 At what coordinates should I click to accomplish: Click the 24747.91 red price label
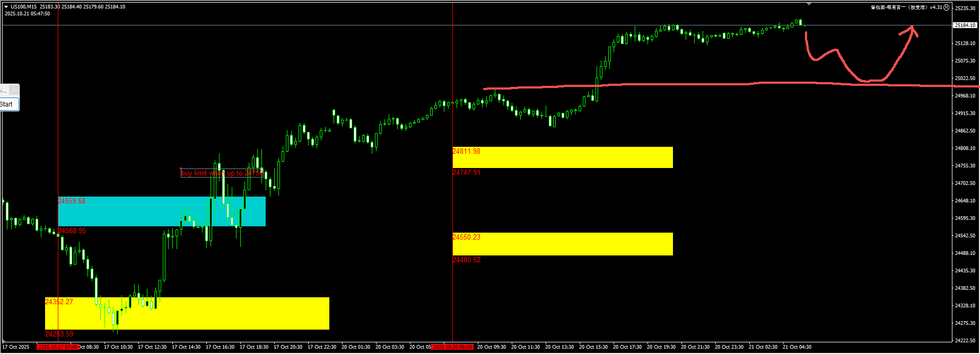pos(467,173)
